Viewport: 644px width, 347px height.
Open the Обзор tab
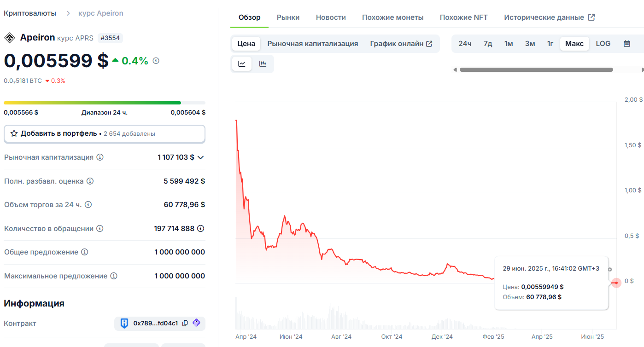pyautogui.click(x=250, y=17)
